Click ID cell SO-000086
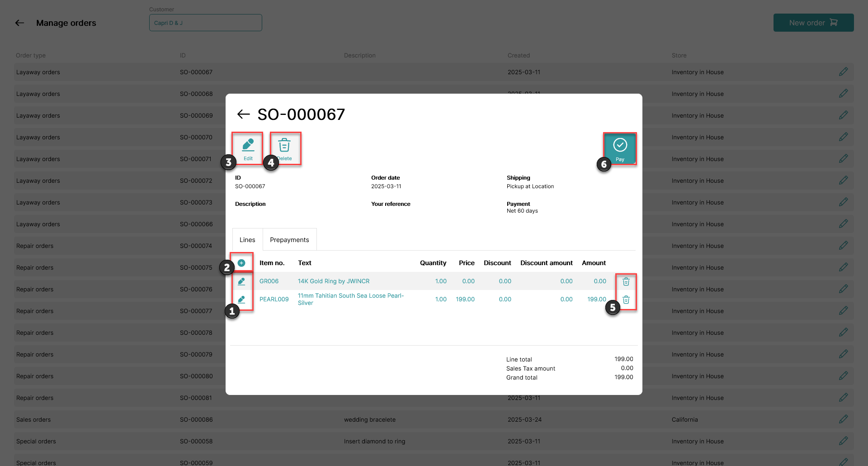 [196, 419]
